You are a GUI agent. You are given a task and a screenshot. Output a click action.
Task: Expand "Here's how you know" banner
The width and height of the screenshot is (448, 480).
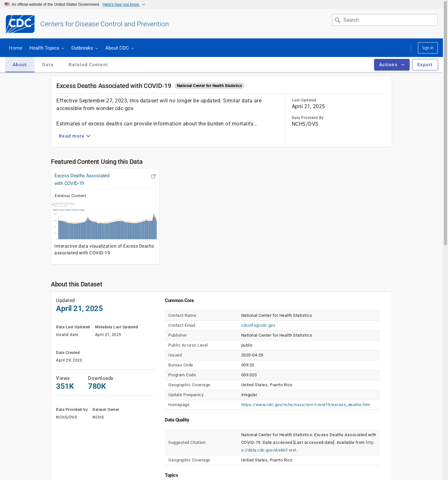[124, 4]
